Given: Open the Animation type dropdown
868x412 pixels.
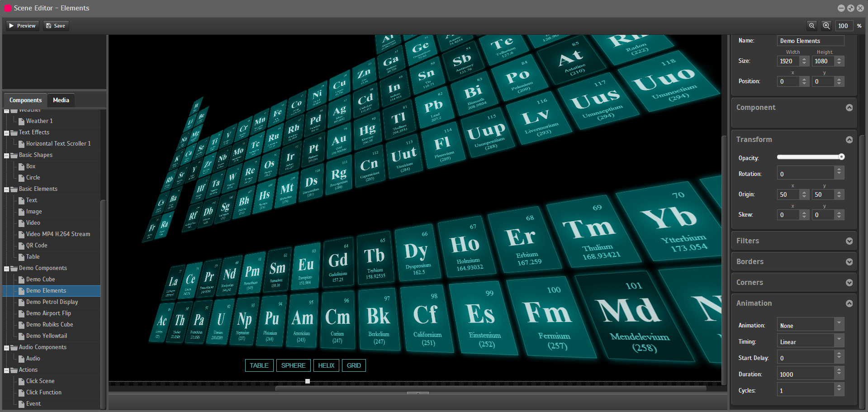Looking at the screenshot, I should click(839, 324).
